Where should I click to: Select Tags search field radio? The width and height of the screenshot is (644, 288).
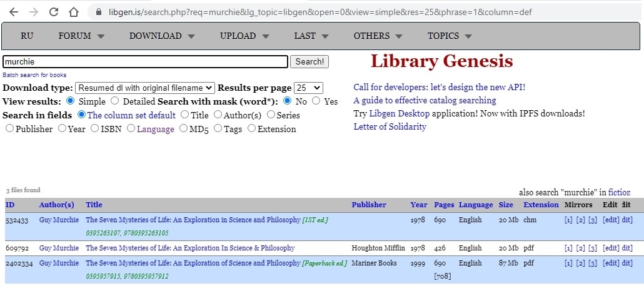pyautogui.click(x=218, y=128)
